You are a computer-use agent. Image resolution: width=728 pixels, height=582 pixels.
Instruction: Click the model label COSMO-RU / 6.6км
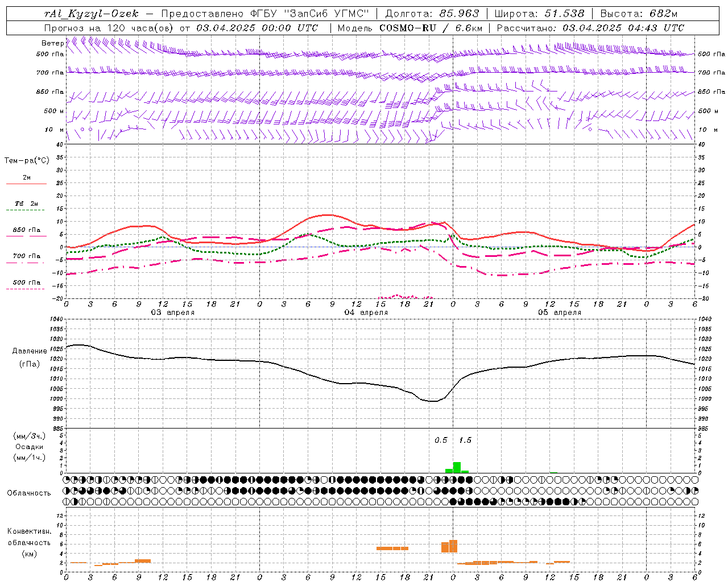(x=431, y=28)
